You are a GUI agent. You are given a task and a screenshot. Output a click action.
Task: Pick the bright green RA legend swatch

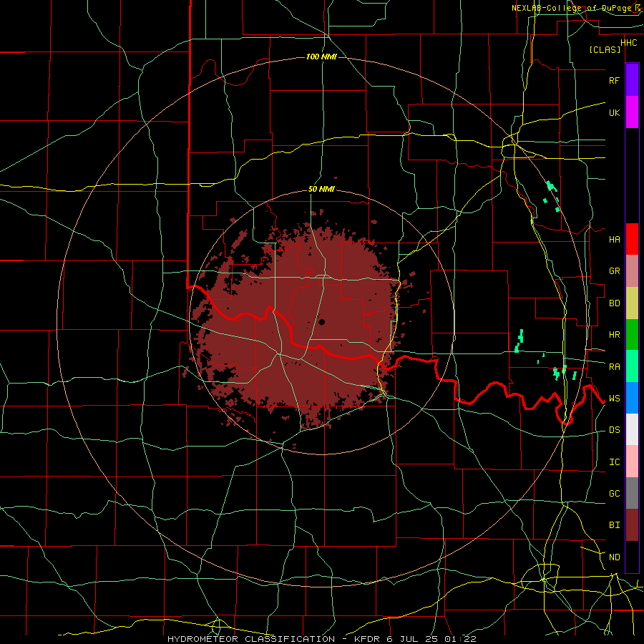click(632, 366)
